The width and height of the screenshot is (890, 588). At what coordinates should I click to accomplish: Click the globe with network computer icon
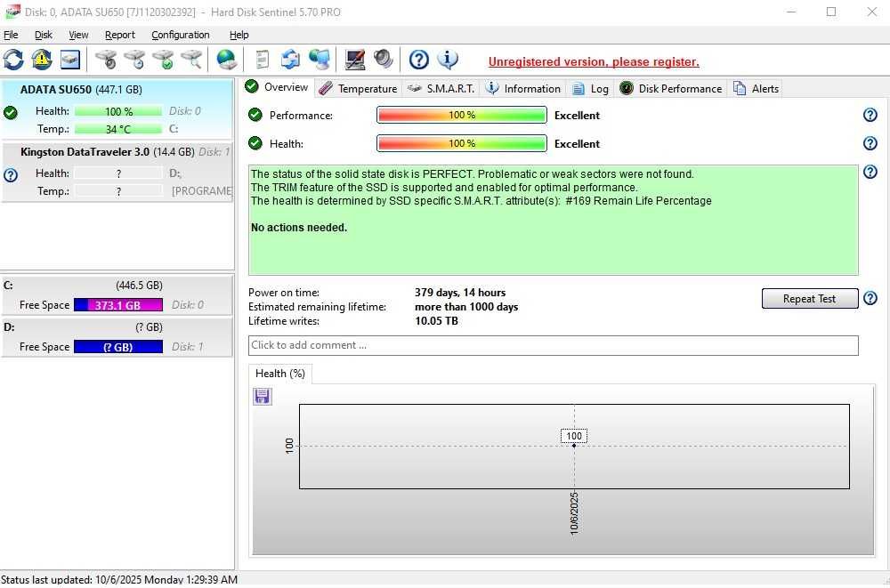320,60
